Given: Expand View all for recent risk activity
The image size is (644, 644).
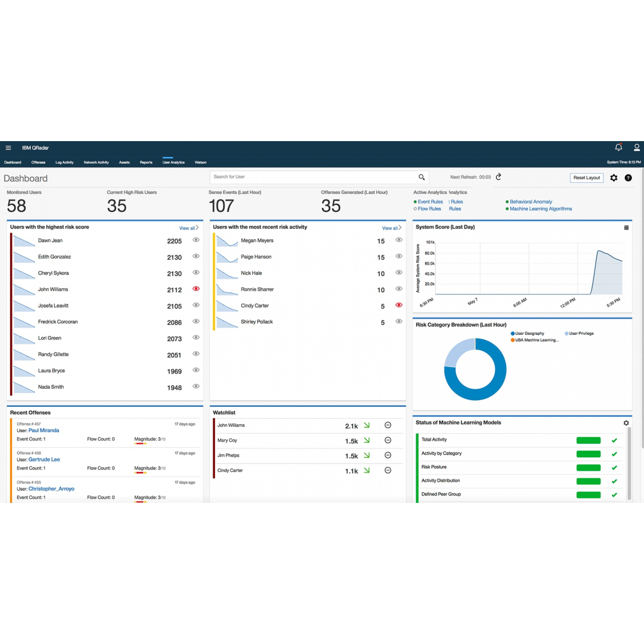Looking at the screenshot, I should point(392,228).
